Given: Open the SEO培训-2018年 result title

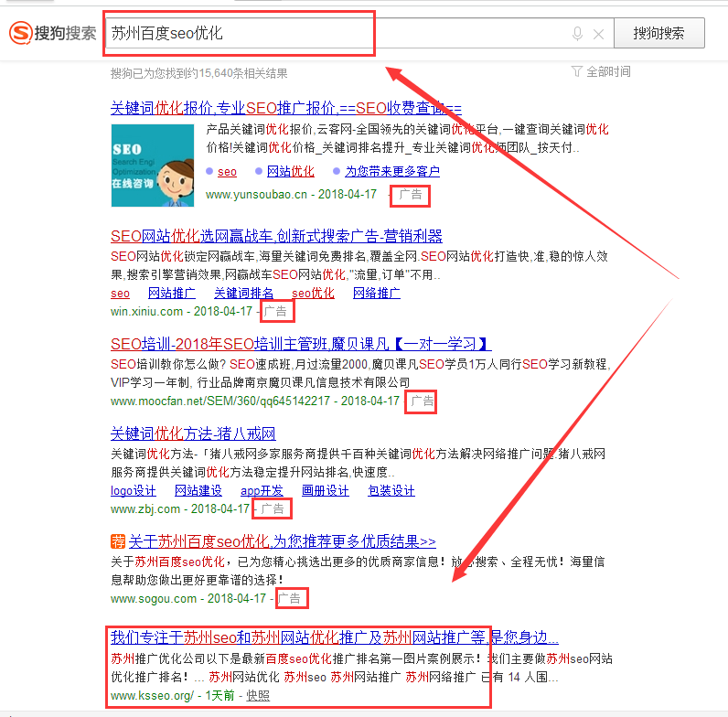Looking at the screenshot, I should (x=301, y=344).
